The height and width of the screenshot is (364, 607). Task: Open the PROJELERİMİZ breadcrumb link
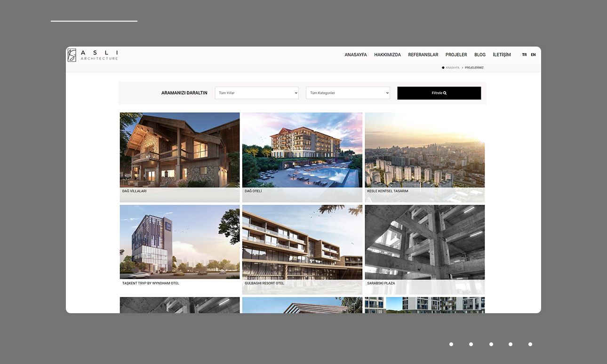coord(474,67)
